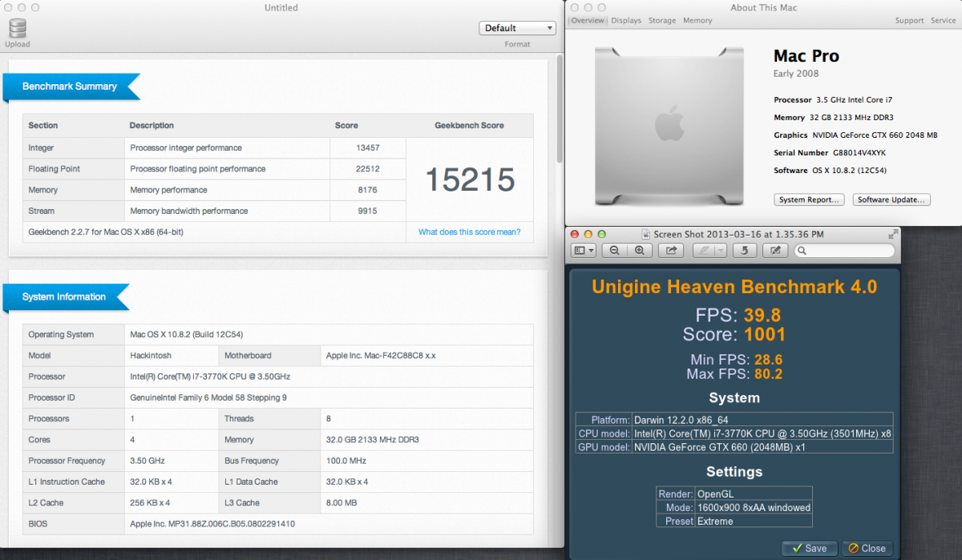Show the Edit toolbar in Preview
Image resolution: width=962 pixels, height=560 pixels.
point(774,251)
